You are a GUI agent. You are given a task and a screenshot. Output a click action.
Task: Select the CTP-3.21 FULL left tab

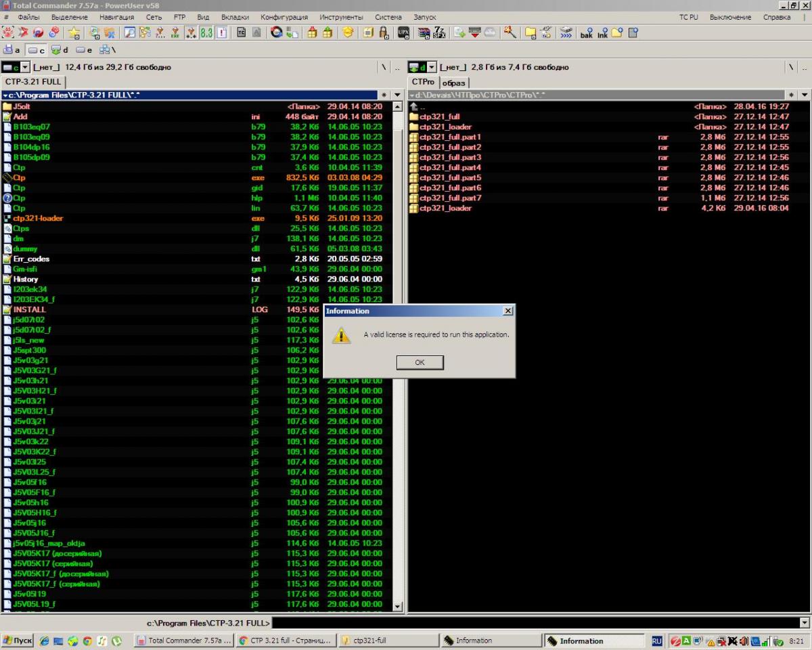pos(33,82)
